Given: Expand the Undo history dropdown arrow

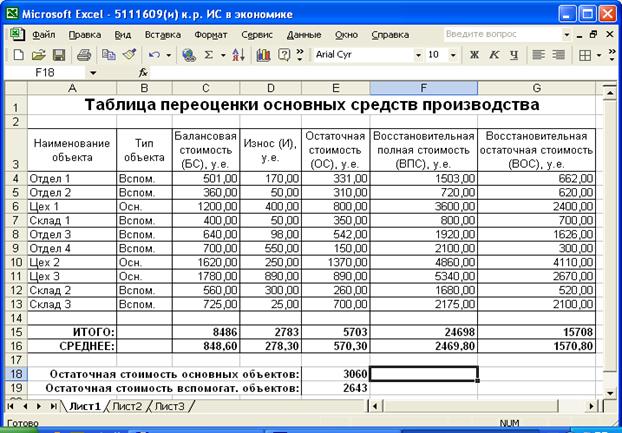Looking at the screenshot, I should pos(169,55).
